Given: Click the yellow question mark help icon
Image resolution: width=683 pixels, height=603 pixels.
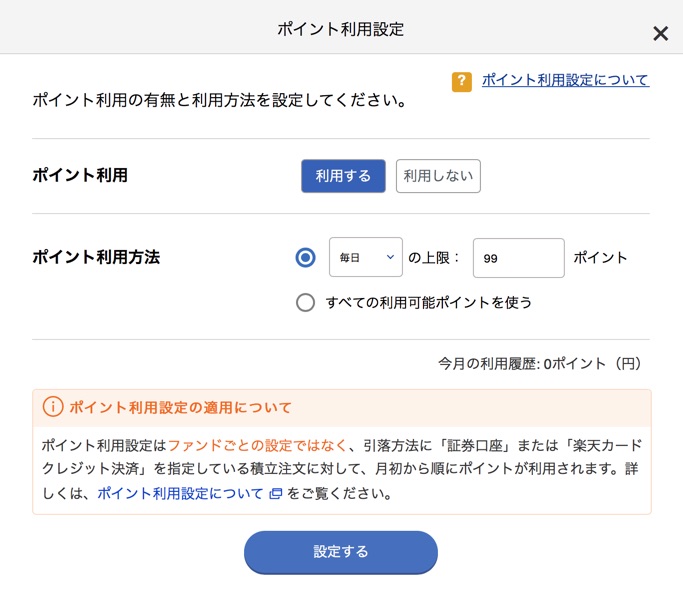Looking at the screenshot, I should coord(461,81).
